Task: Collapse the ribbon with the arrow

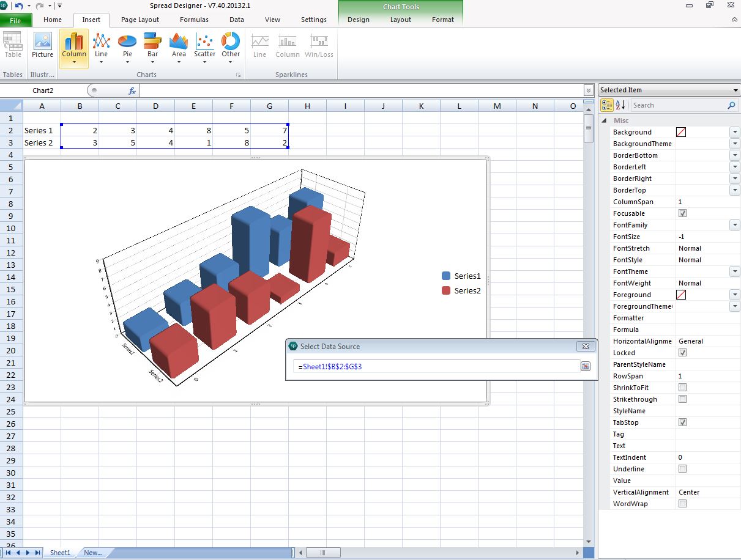Action: point(734,20)
